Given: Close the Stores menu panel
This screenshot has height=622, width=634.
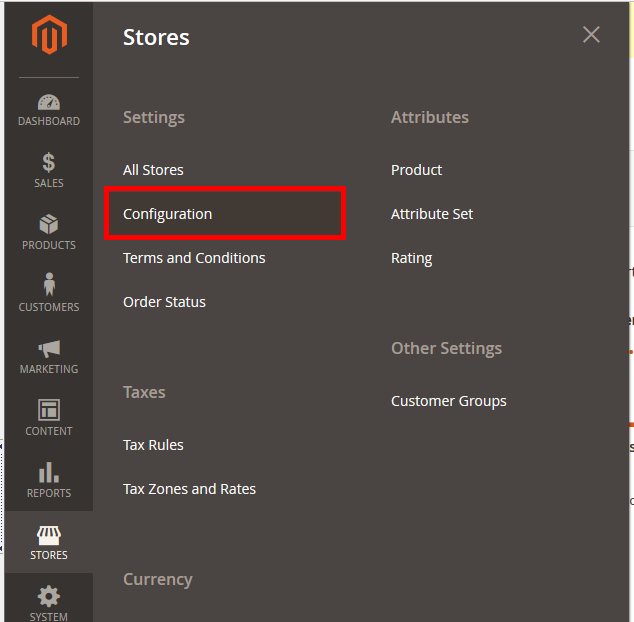Looking at the screenshot, I should coord(591,35).
